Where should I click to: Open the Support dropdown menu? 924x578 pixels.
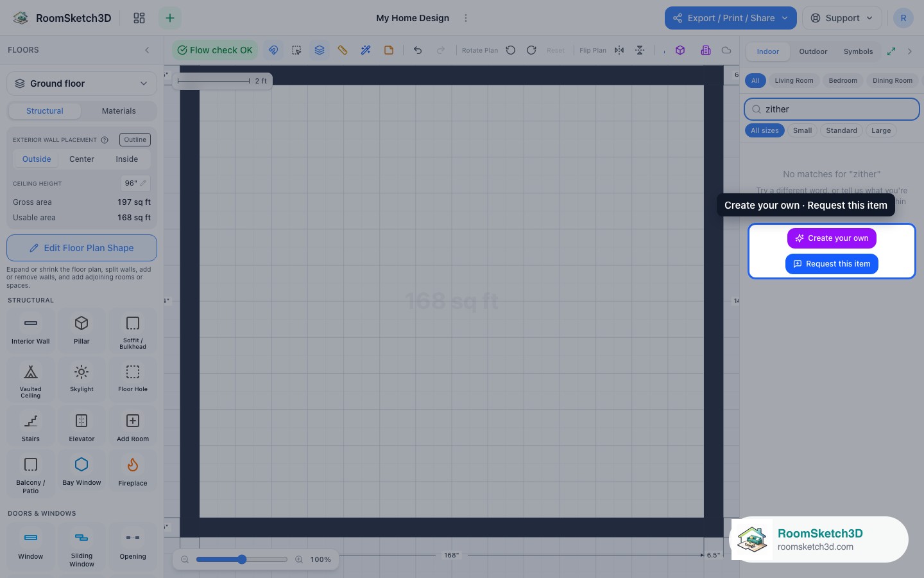[842, 18]
